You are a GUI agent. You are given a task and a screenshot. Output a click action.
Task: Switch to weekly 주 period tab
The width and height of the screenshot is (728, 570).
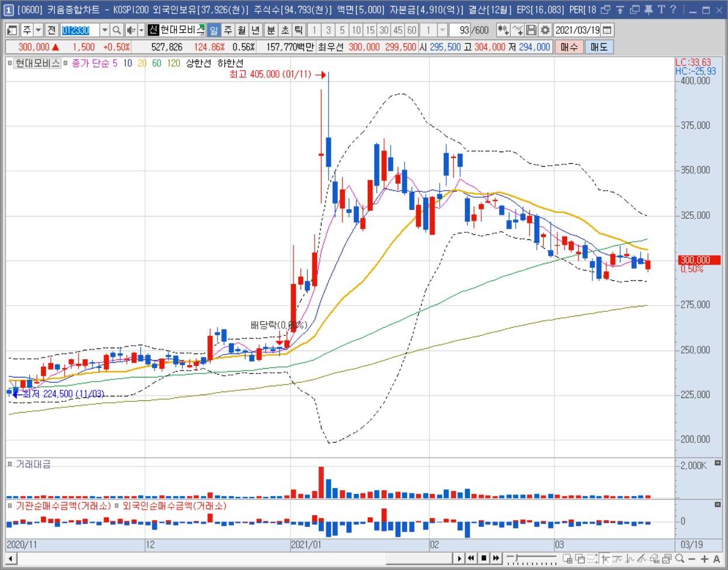click(228, 30)
